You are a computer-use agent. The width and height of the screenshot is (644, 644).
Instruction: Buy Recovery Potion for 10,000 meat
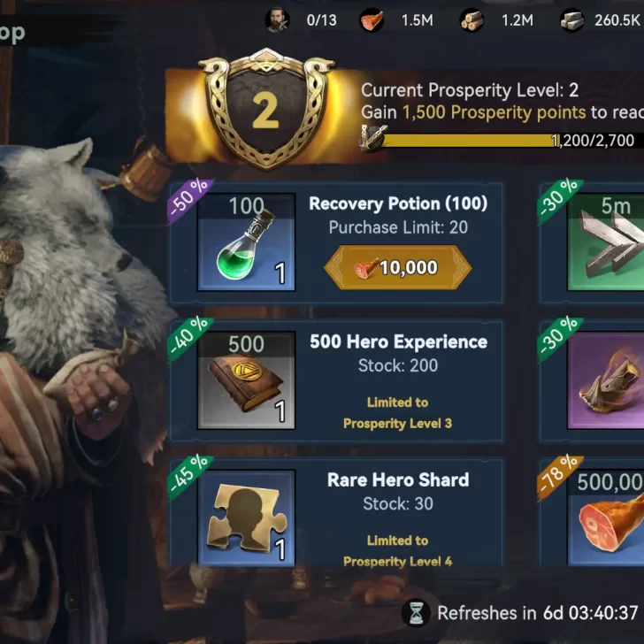[397, 267]
